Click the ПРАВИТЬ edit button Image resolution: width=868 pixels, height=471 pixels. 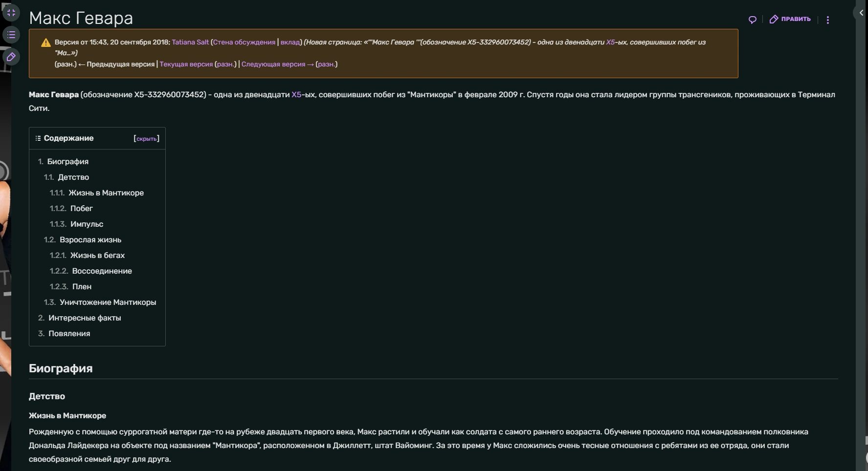tap(790, 19)
